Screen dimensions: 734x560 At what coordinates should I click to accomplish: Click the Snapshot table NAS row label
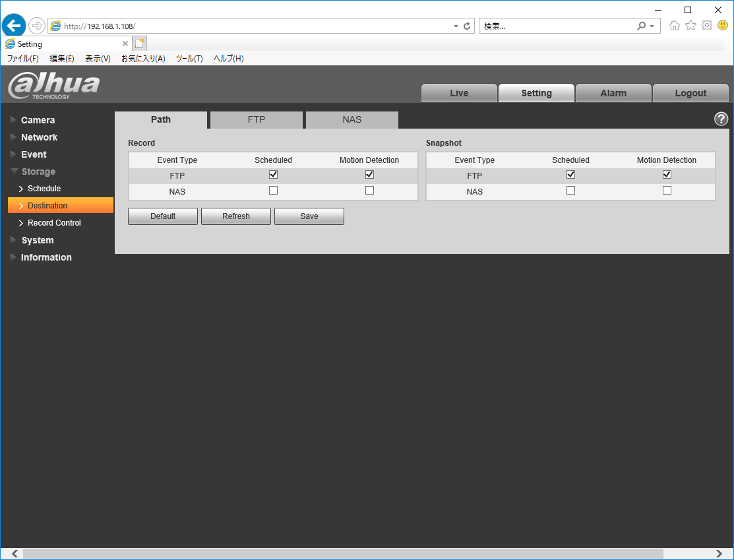pos(475,192)
